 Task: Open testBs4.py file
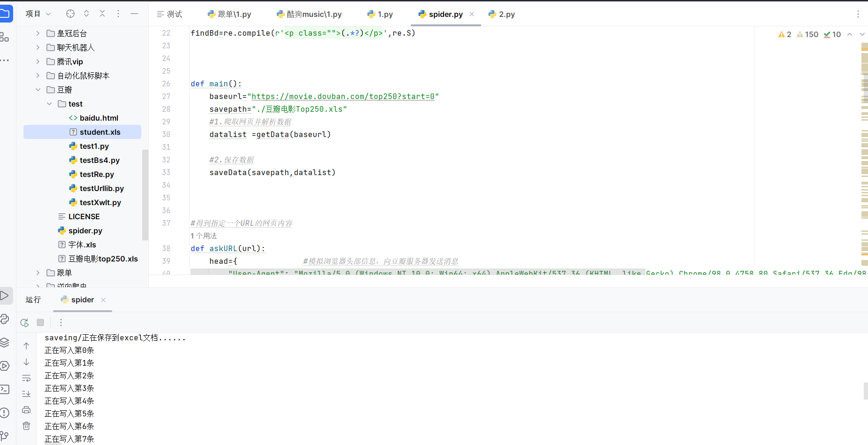(x=94, y=160)
